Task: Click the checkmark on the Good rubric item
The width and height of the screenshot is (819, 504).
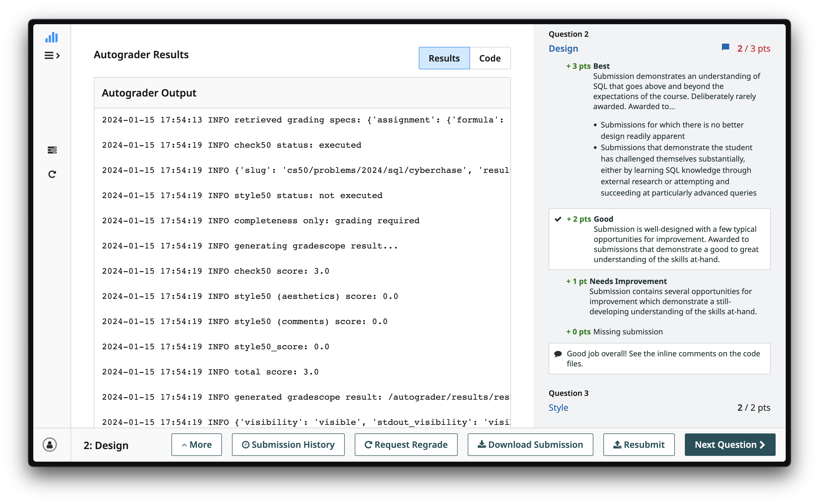Action: tap(558, 219)
